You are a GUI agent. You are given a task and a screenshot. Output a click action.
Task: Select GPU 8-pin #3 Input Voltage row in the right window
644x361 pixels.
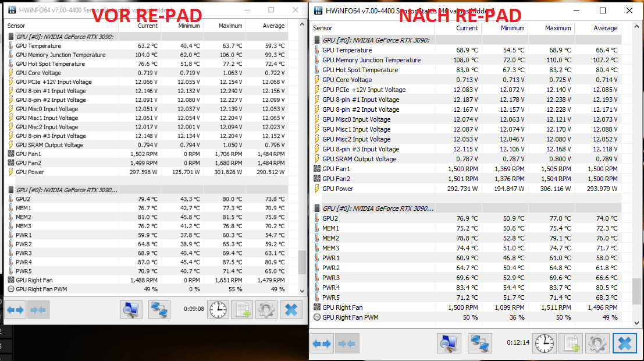pyautogui.click(x=466, y=149)
